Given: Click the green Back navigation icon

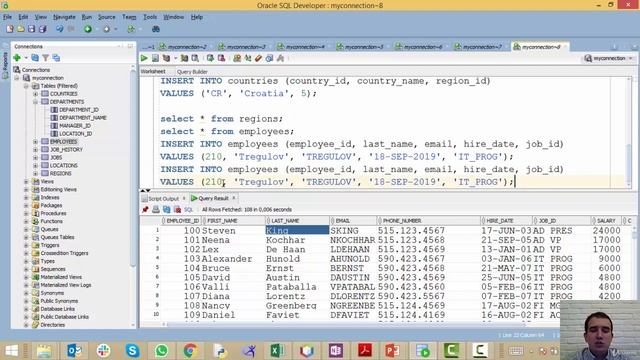Looking at the screenshot, I should click(88, 29).
